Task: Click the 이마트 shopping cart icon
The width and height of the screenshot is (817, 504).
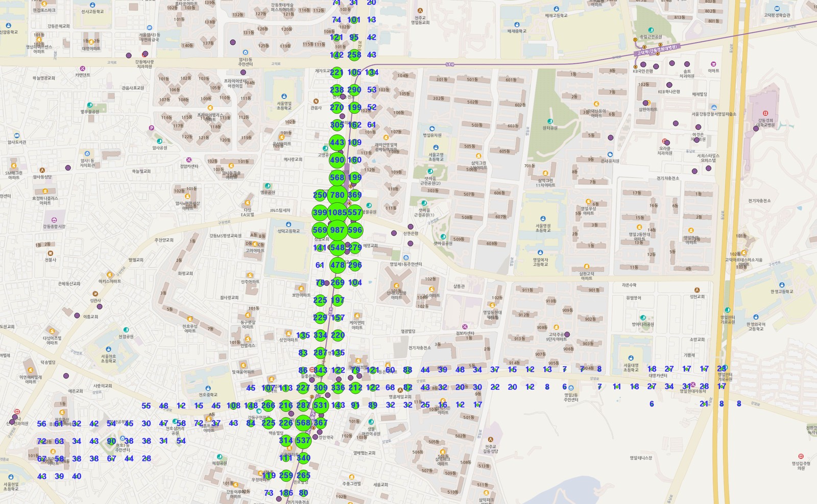Action: 713,64
